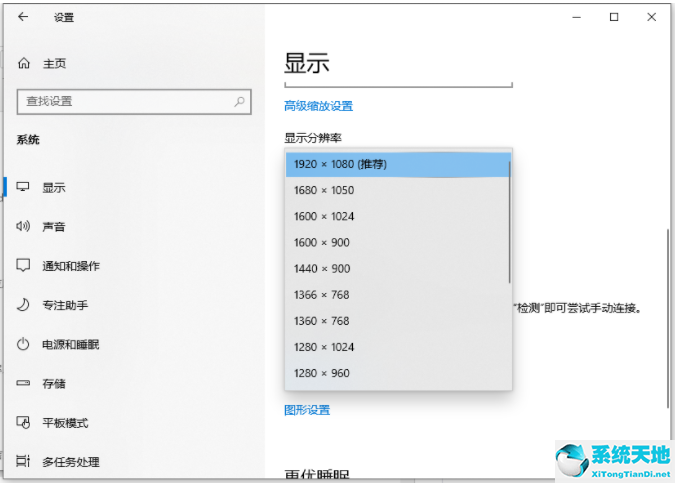Click the Focus assist (专注助手) moon icon
Image resolution: width=675 pixels, height=483 pixels.
point(23,305)
